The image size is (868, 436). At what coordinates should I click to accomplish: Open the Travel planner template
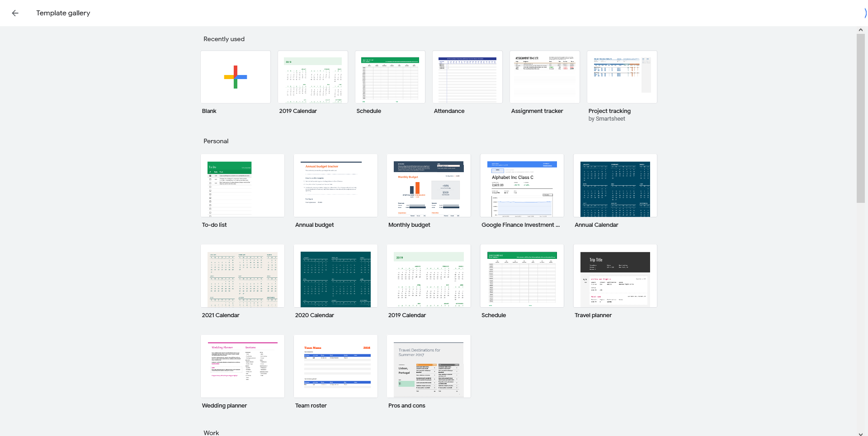tap(615, 276)
